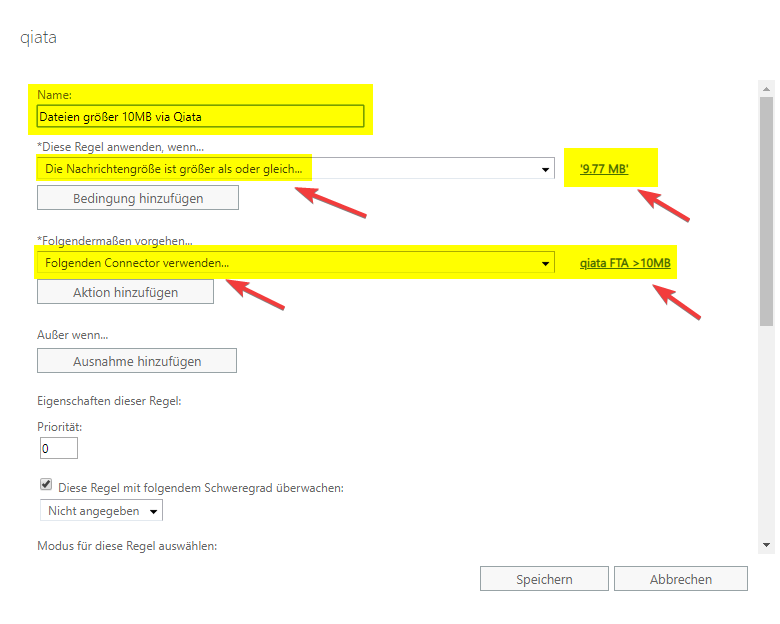Click the 'Modus für diese Regel auswählen' label
The width and height of the screenshot is (780, 624).
[127, 546]
